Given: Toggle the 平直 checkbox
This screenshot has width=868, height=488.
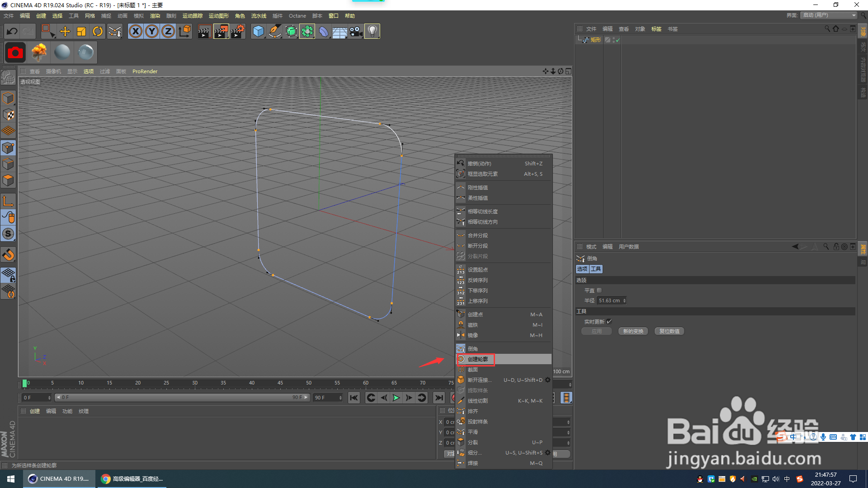Looking at the screenshot, I should pos(599,291).
